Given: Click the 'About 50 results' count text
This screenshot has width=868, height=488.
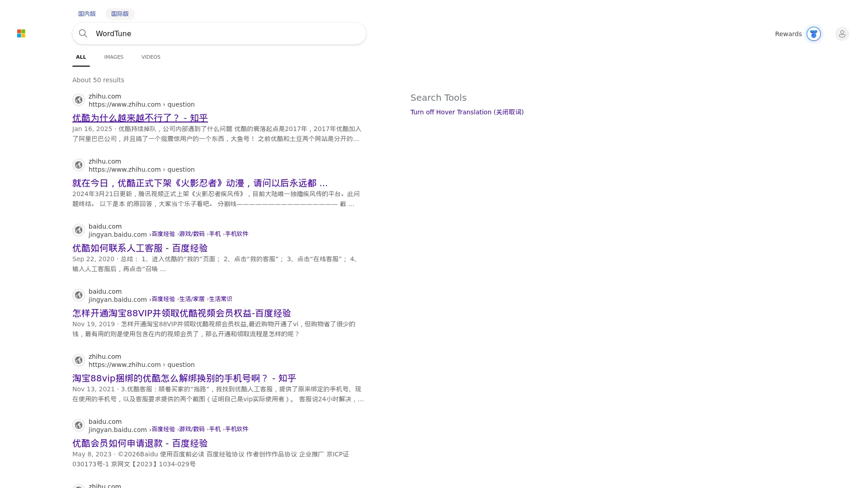Looking at the screenshot, I should coord(98,80).
